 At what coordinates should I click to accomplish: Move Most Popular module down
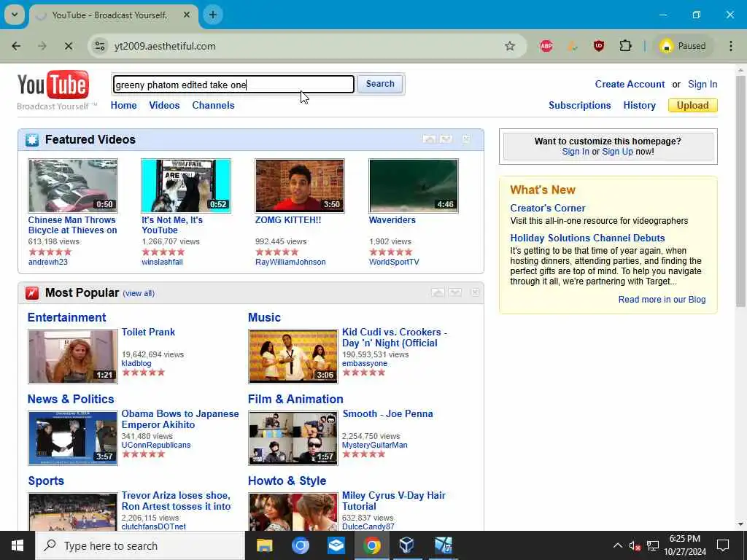tap(455, 292)
